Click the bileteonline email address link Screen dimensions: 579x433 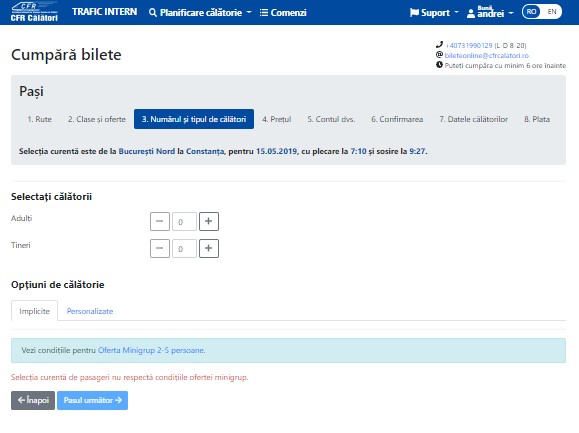(486, 55)
